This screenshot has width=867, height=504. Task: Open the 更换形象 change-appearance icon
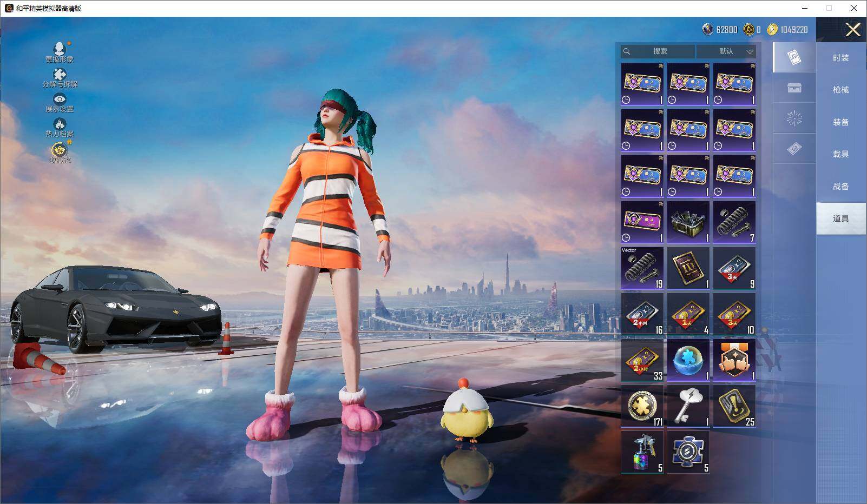point(60,52)
